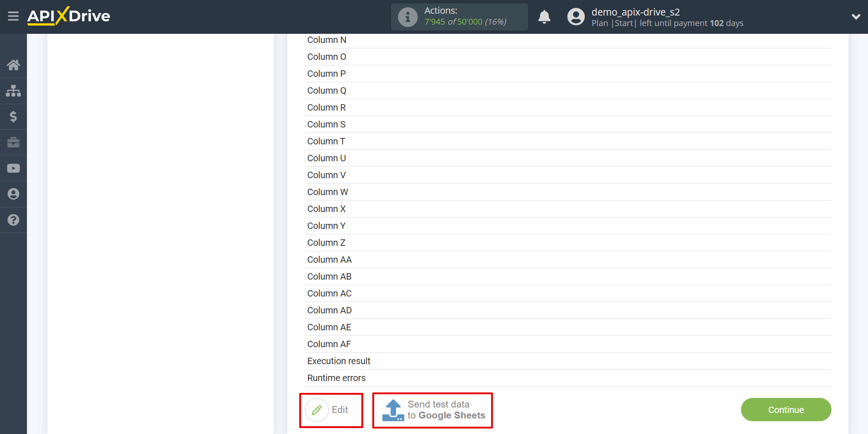Image resolution: width=868 pixels, height=434 pixels.
Task: Select the Column U row
Action: [567, 159]
